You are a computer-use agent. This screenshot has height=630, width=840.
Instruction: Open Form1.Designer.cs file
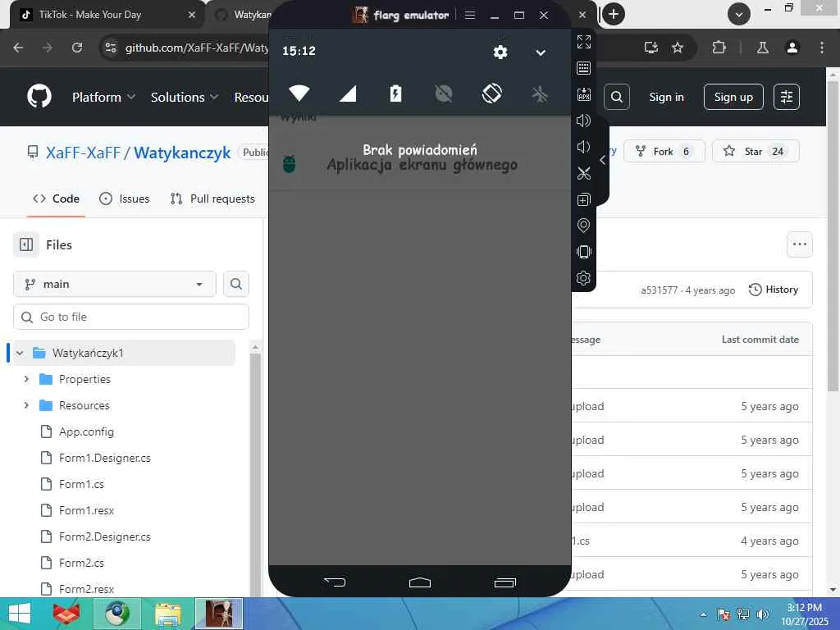coord(104,458)
